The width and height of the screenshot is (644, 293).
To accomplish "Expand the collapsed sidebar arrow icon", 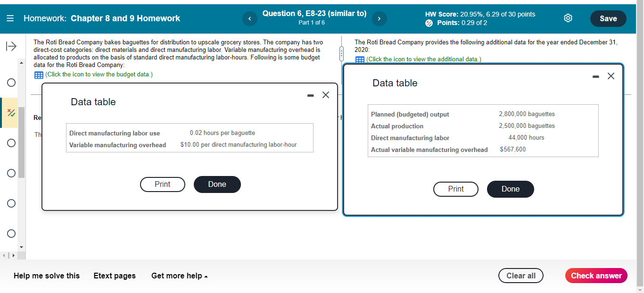I will click(x=11, y=46).
